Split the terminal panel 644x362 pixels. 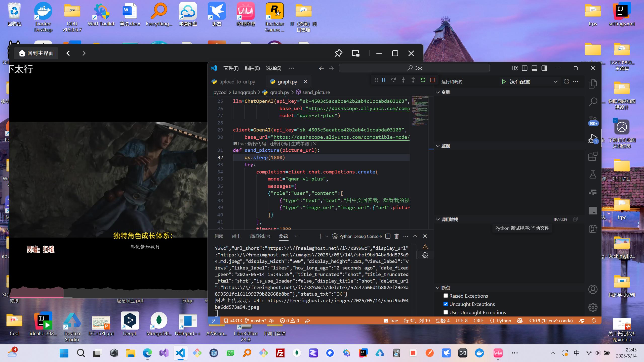tap(388, 236)
